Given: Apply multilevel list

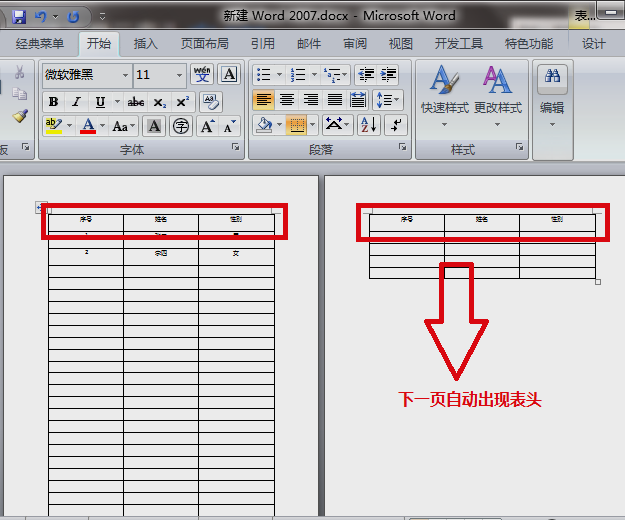Looking at the screenshot, I should 335,75.
